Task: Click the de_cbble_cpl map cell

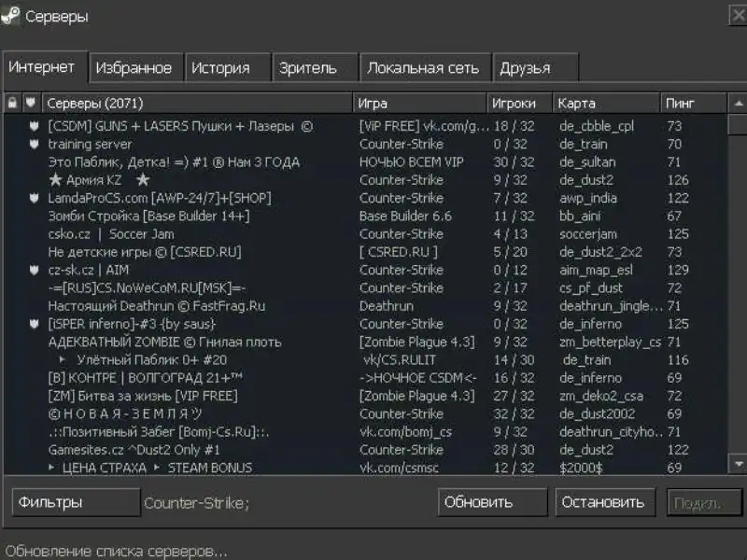Action: (597, 127)
